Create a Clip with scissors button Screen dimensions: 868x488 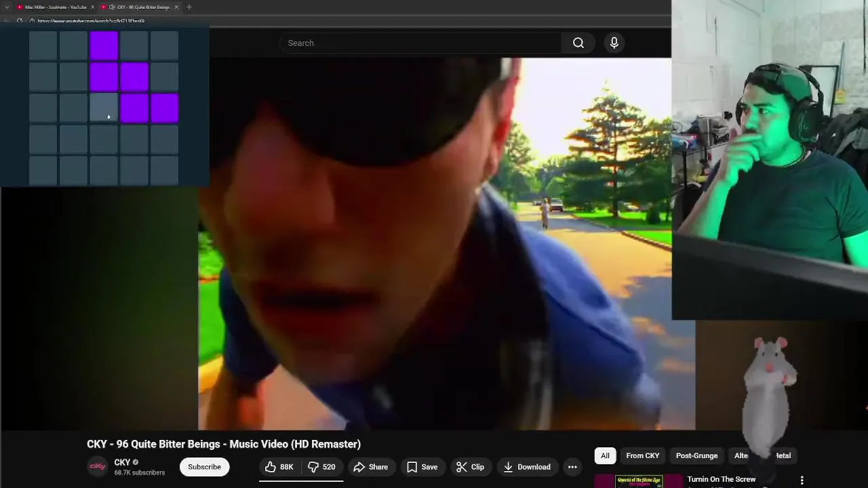470,467
